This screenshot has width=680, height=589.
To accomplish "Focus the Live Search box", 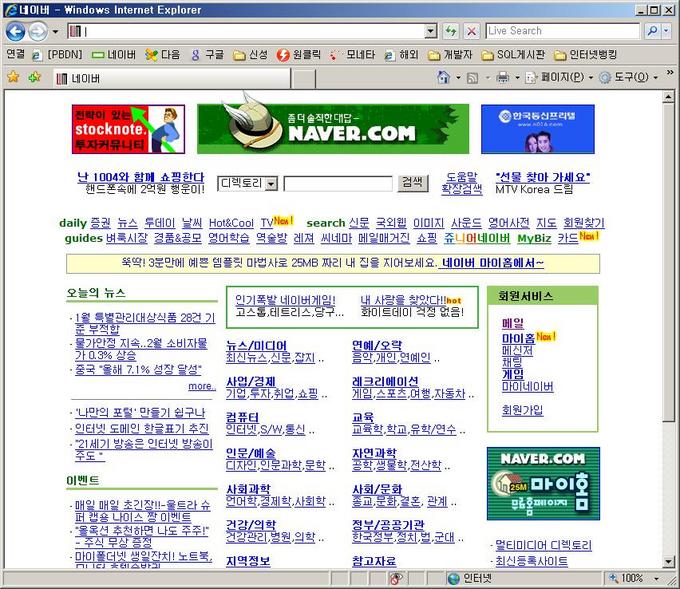I will click(x=562, y=31).
